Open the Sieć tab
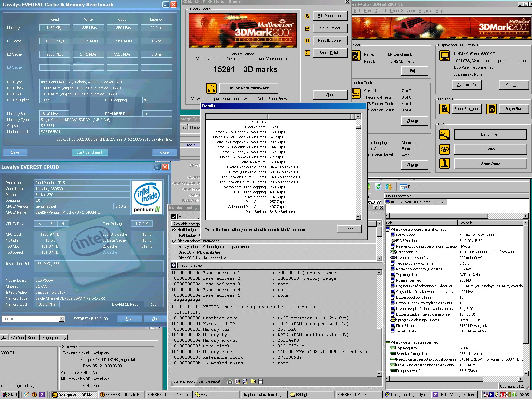Screen dimensions: 532x399 pyautogui.click(x=31, y=338)
